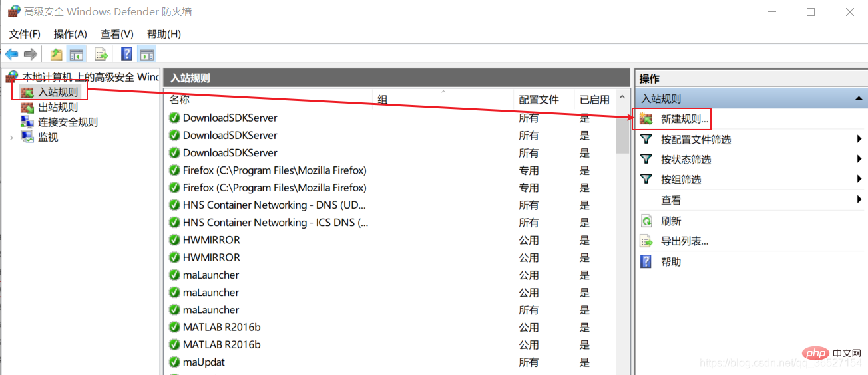
Task: Click the green refresh icon beside 刷新
Action: pyautogui.click(x=646, y=221)
